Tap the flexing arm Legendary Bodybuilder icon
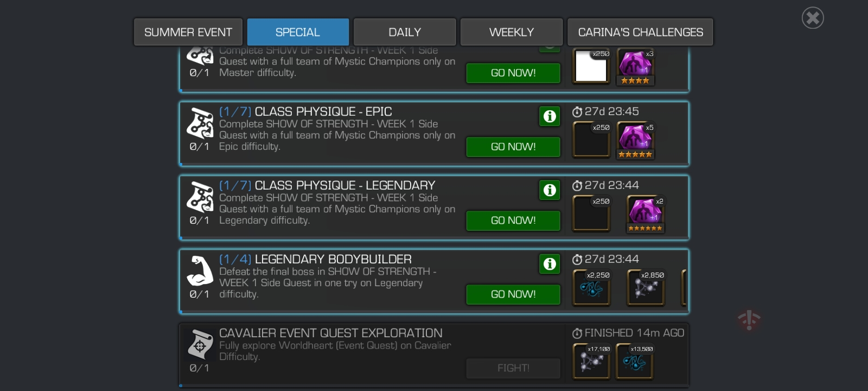 tap(200, 270)
